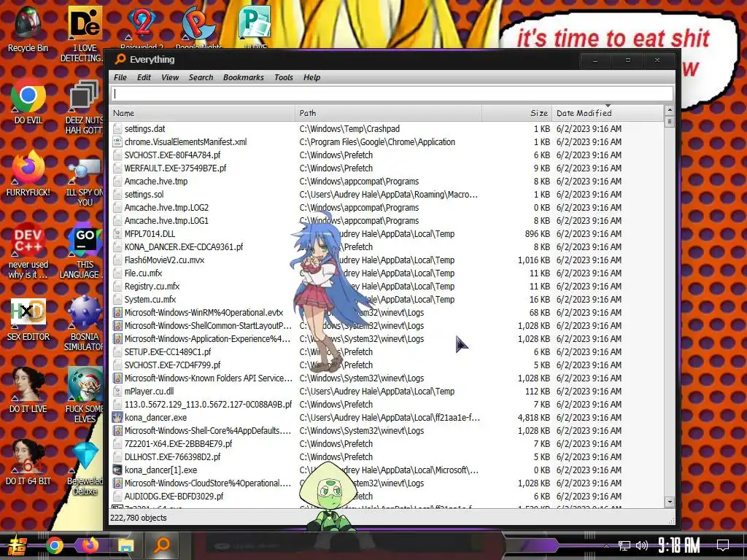
Task: Click the scrollbar down arrow in results
Action: [670, 502]
